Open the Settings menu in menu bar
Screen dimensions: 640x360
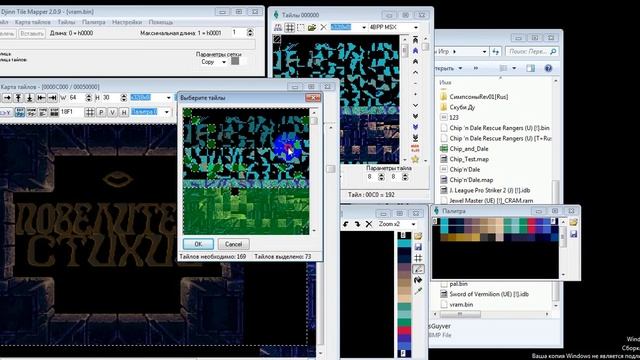[127, 22]
